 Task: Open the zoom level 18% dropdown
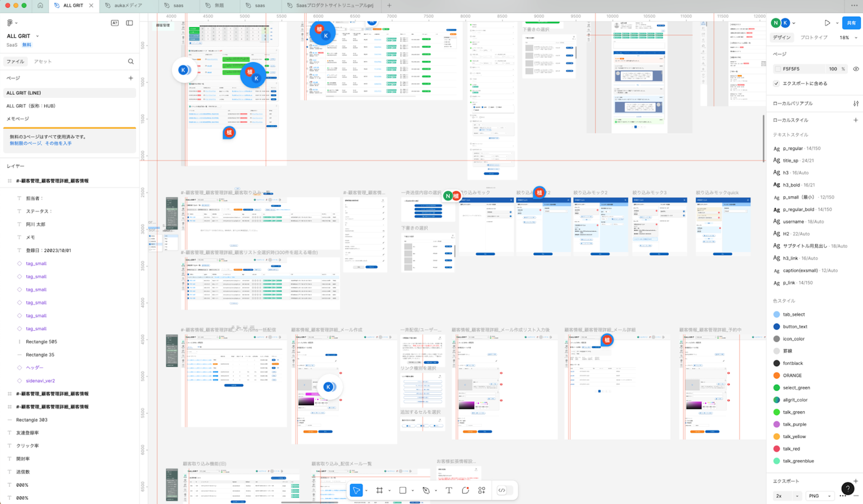[x=848, y=37]
